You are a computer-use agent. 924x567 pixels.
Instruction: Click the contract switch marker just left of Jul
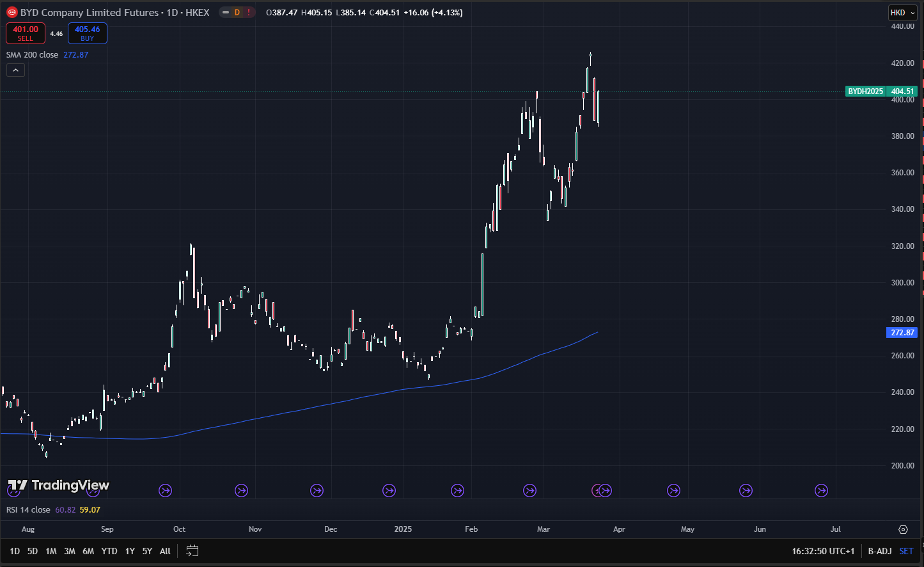pos(821,491)
